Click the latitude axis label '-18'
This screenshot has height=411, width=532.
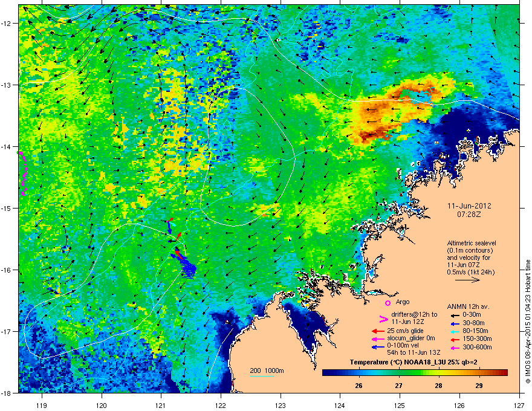point(6,393)
